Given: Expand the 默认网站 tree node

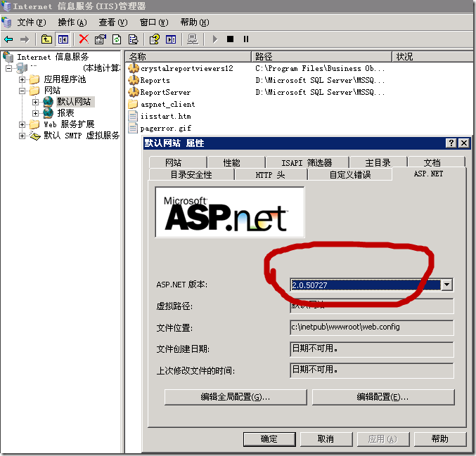Looking at the screenshot, I should (36, 102).
